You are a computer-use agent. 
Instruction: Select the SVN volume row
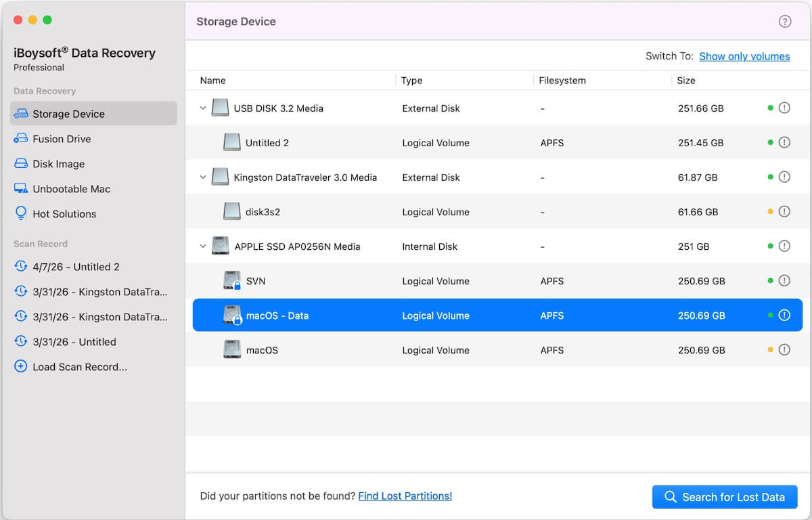coord(498,280)
